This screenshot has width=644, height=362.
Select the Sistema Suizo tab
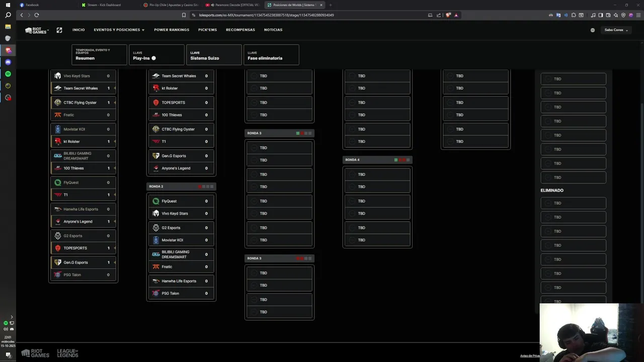tap(214, 55)
